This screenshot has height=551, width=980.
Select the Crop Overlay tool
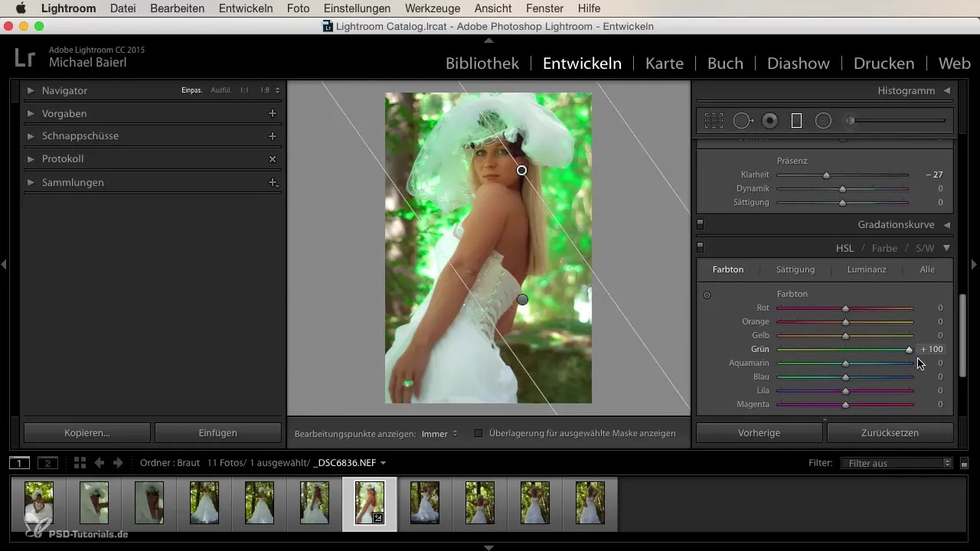click(714, 121)
